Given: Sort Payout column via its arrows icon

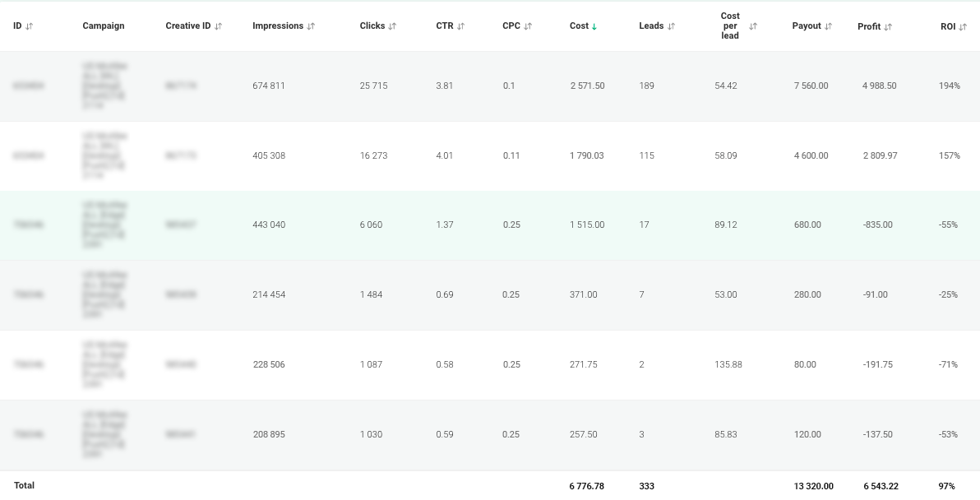Looking at the screenshot, I should (x=828, y=26).
